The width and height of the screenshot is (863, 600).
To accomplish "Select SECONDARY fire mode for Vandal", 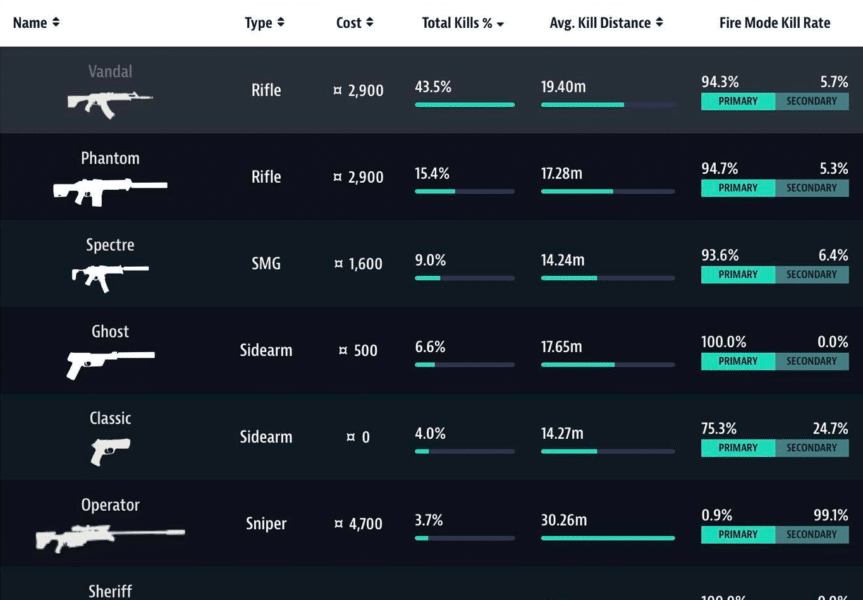I will pyautogui.click(x=812, y=101).
